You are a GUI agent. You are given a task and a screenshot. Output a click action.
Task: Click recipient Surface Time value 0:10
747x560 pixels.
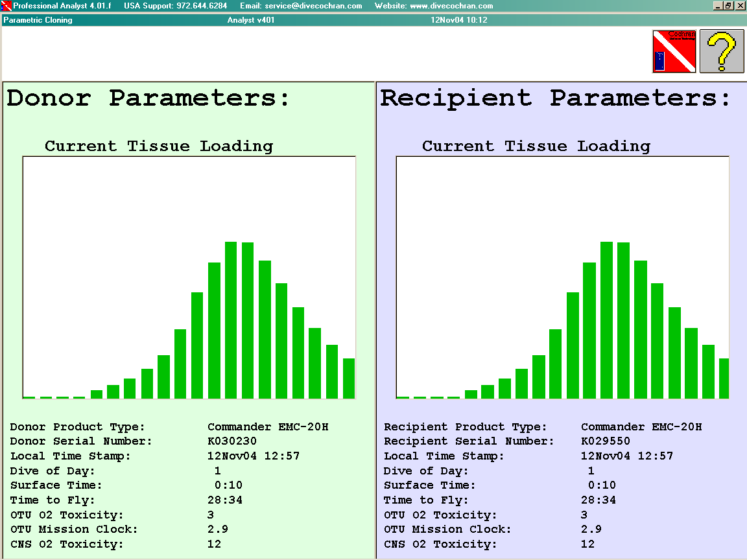(x=602, y=485)
